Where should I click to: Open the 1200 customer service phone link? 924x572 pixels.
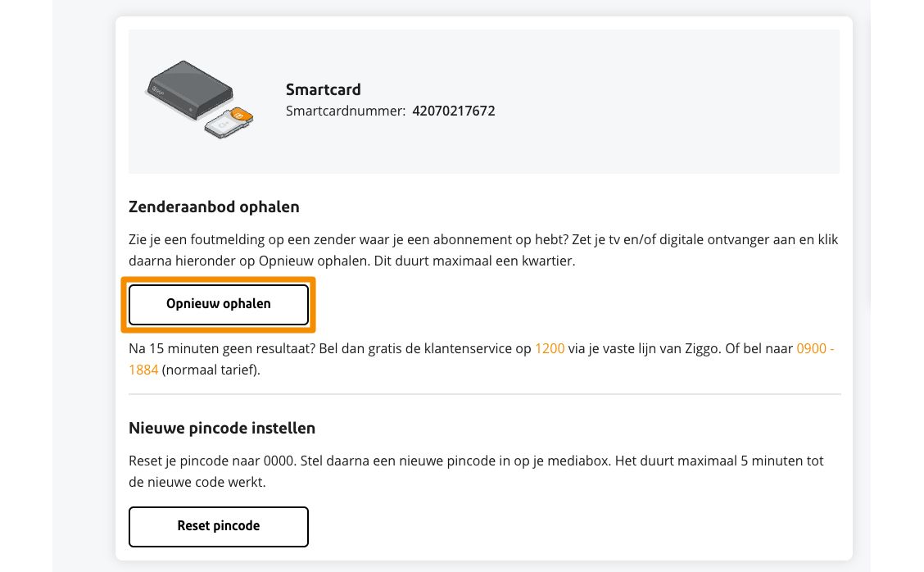[x=550, y=348]
